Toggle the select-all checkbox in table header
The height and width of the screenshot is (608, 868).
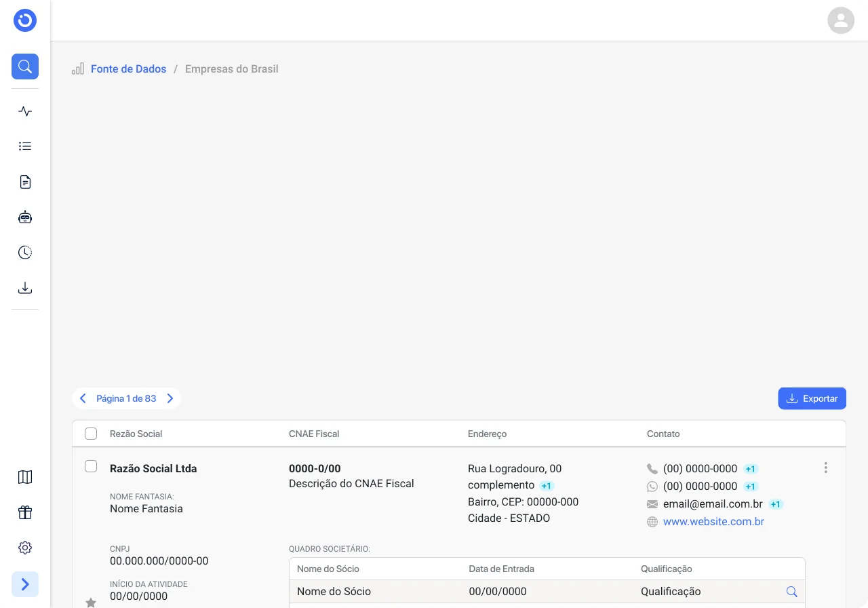[x=91, y=434]
